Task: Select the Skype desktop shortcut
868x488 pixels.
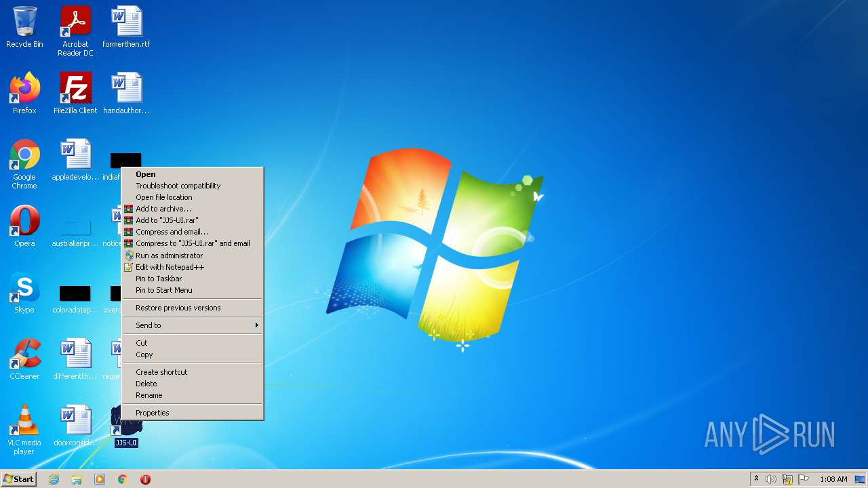Action: 24,293
